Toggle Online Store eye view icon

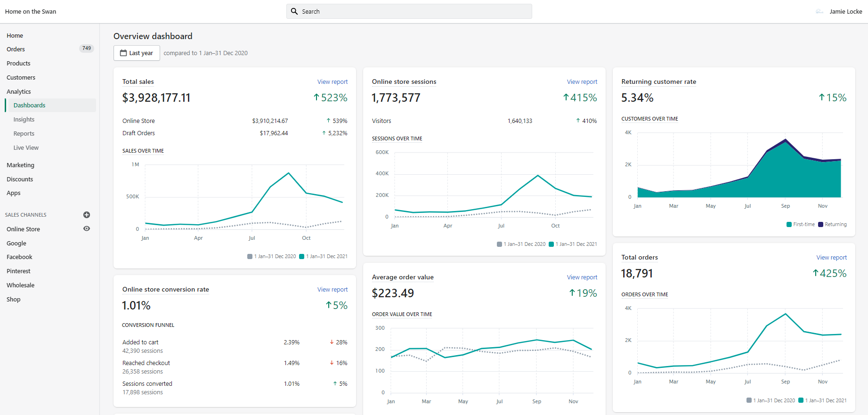click(x=87, y=228)
